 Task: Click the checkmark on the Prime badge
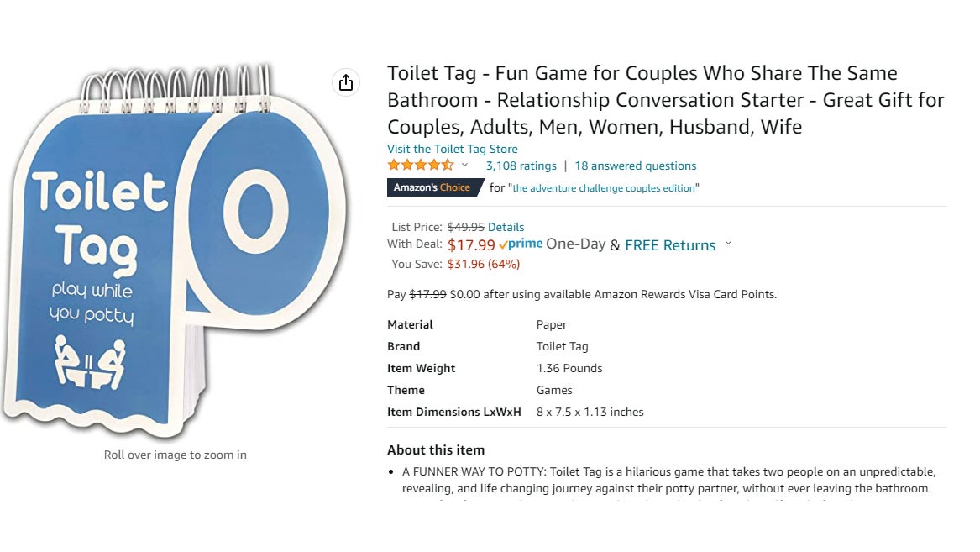504,244
